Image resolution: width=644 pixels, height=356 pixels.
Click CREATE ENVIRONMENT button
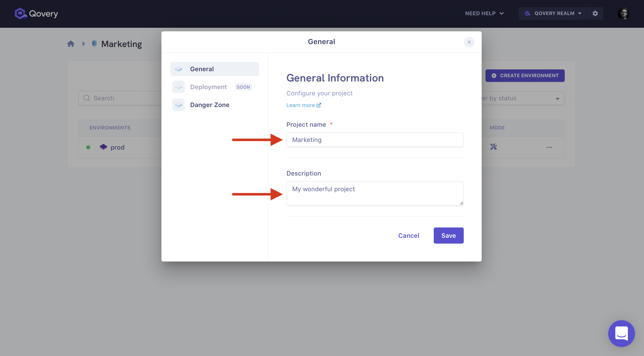(525, 75)
